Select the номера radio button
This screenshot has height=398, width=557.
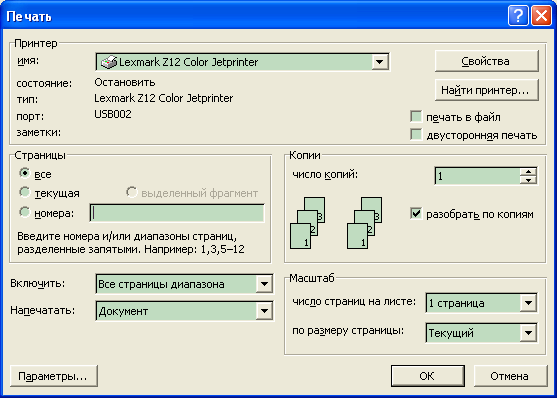tap(25, 213)
